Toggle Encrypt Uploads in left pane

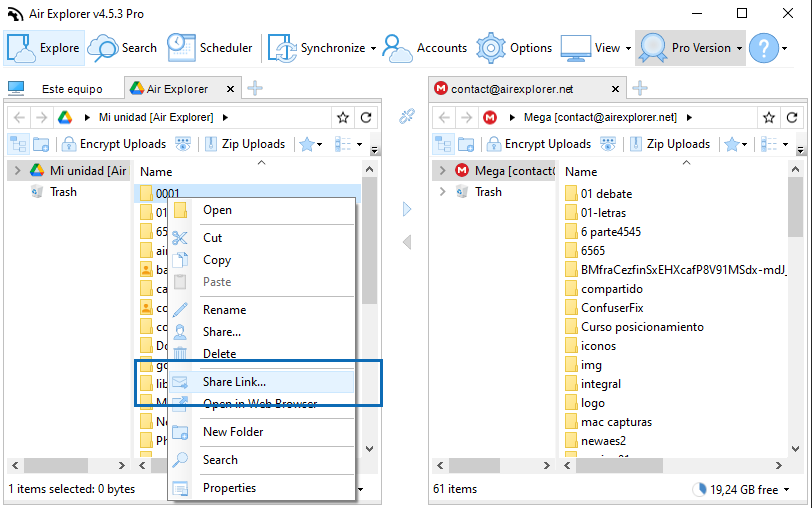click(x=114, y=144)
